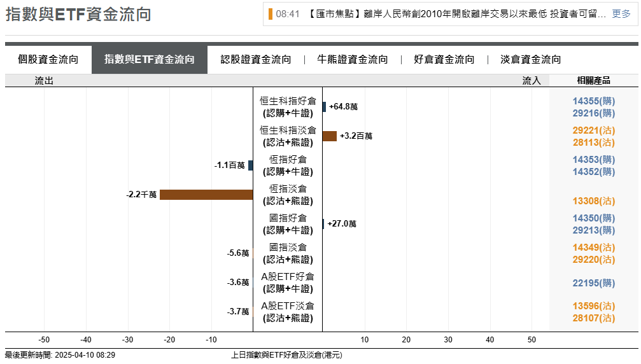641x364 pixels.
Task: Open related product 29221(沽)
Action: click(593, 130)
